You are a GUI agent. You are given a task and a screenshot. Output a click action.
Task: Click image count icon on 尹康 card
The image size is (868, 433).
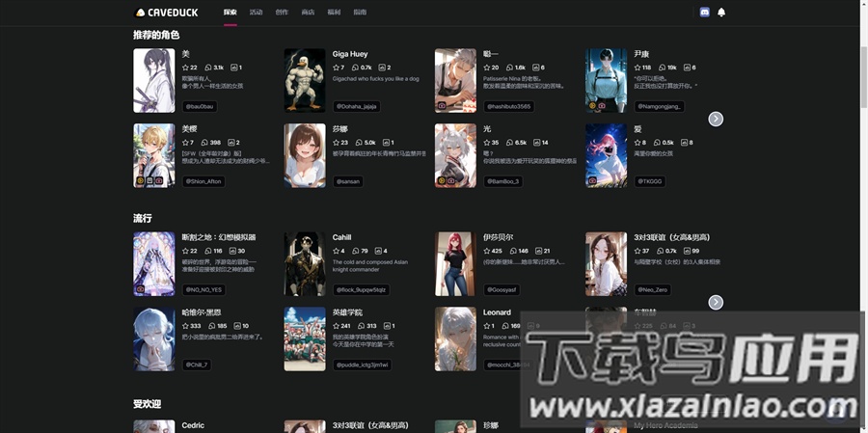[x=687, y=68]
